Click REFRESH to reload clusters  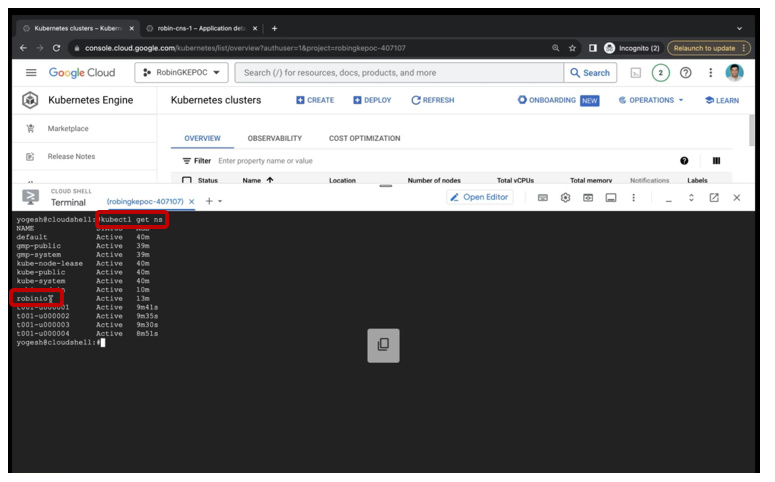[432, 100]
